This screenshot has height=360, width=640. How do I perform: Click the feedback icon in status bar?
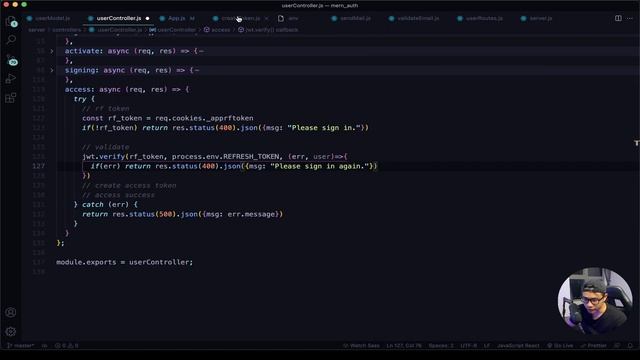(x=617, y=346)
